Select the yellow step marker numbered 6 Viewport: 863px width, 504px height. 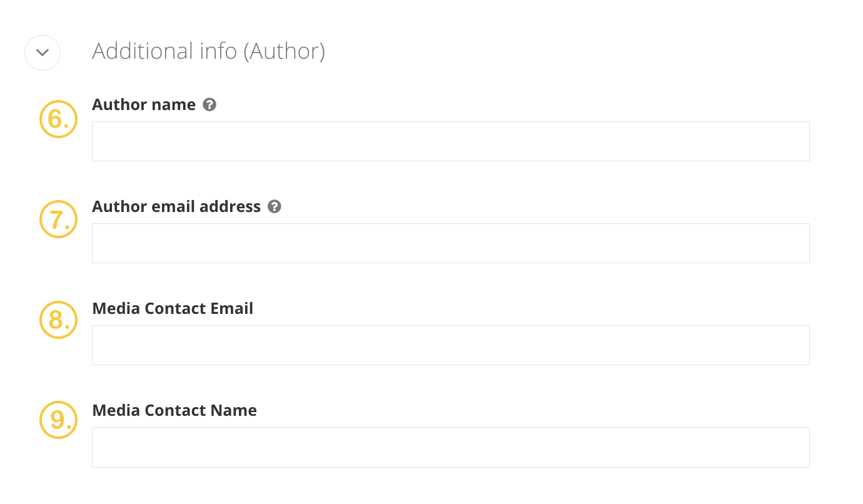[x=58, y=119]
